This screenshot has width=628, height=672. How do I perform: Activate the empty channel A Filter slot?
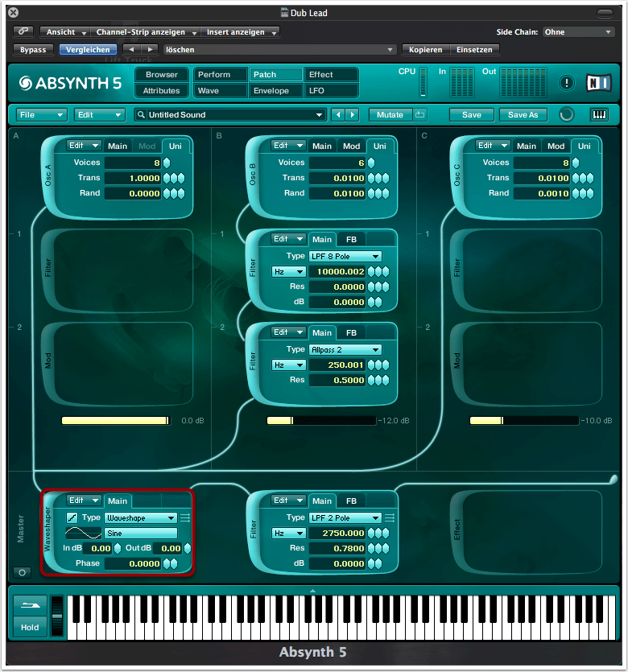117,270
